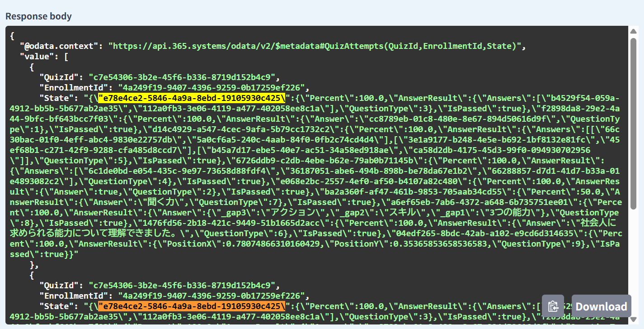The height and width of the screenshot is (329, 644).
Task: Click the "value" key
Action: point(37,56)
